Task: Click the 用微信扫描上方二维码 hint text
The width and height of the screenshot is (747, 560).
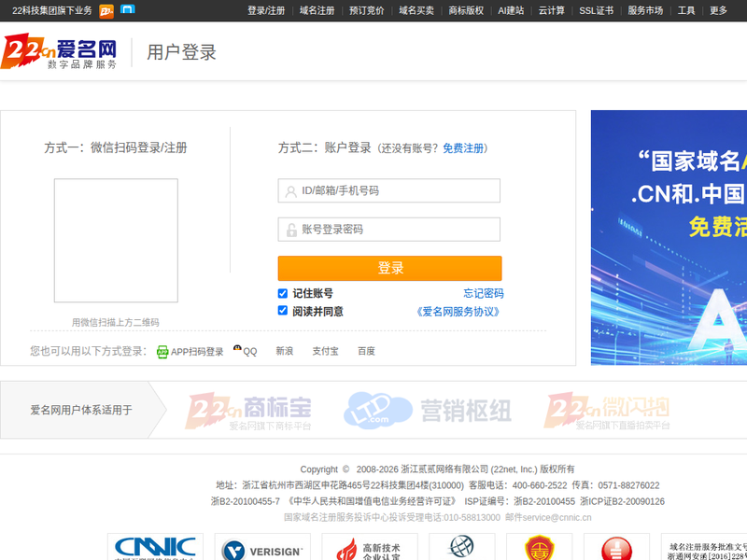Action: tap(115, 322)
